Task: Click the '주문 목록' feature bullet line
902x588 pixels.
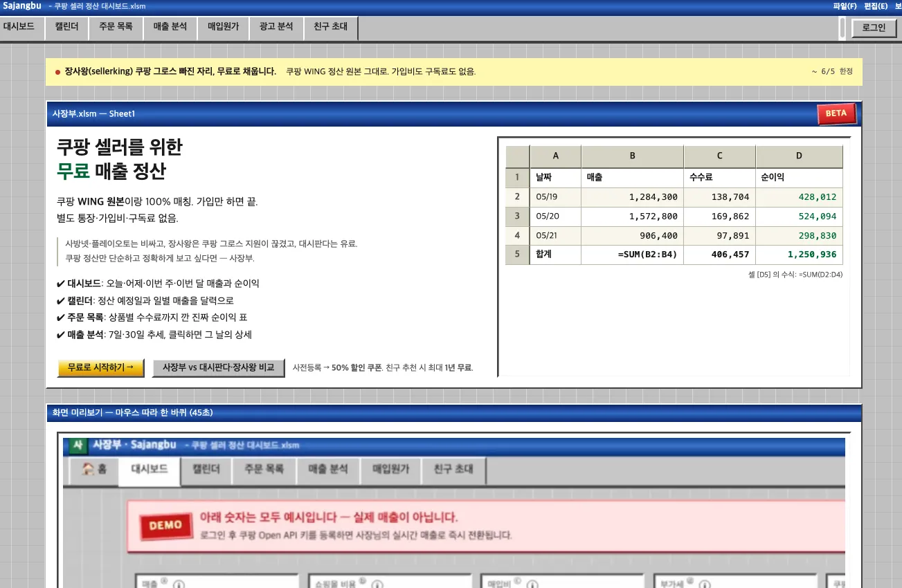Action: 152,317
